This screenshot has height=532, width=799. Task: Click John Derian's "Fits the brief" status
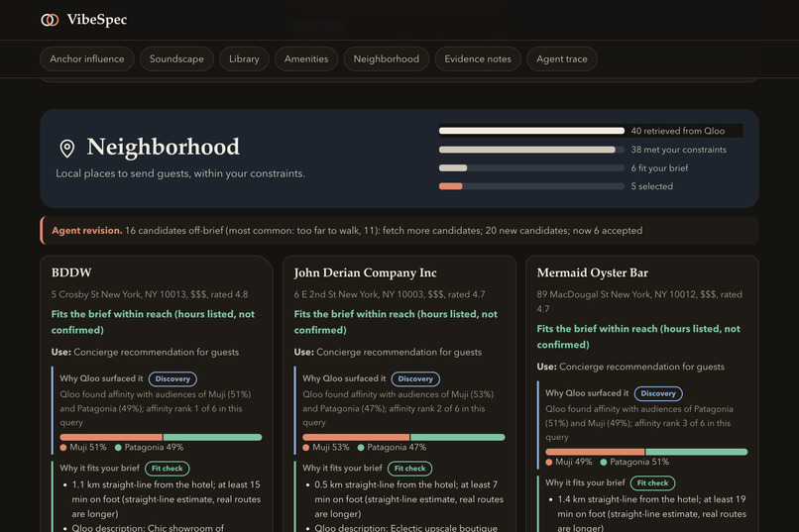tap(396, 322)
